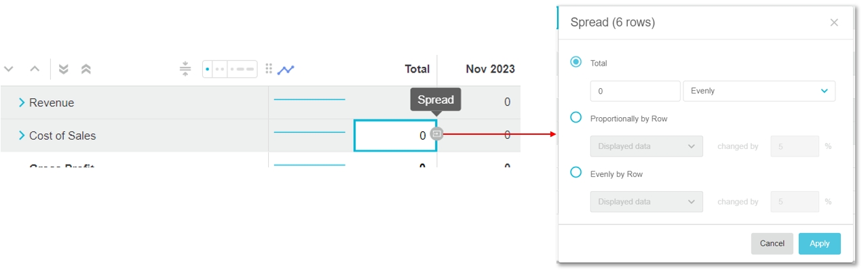Click the collapse all double-chevron icon
The height and width of the screenshot is (273, 868).
pyautogui.click(x=86, y=69)
